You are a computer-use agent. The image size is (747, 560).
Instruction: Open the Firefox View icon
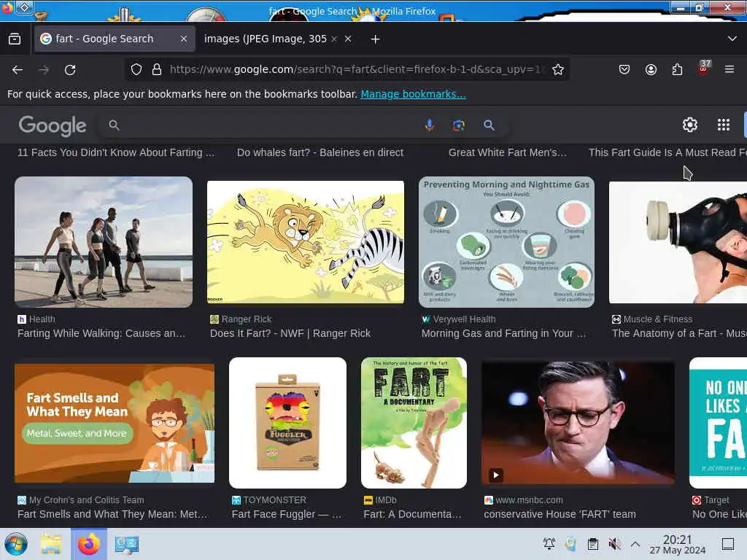coord(15,39)
